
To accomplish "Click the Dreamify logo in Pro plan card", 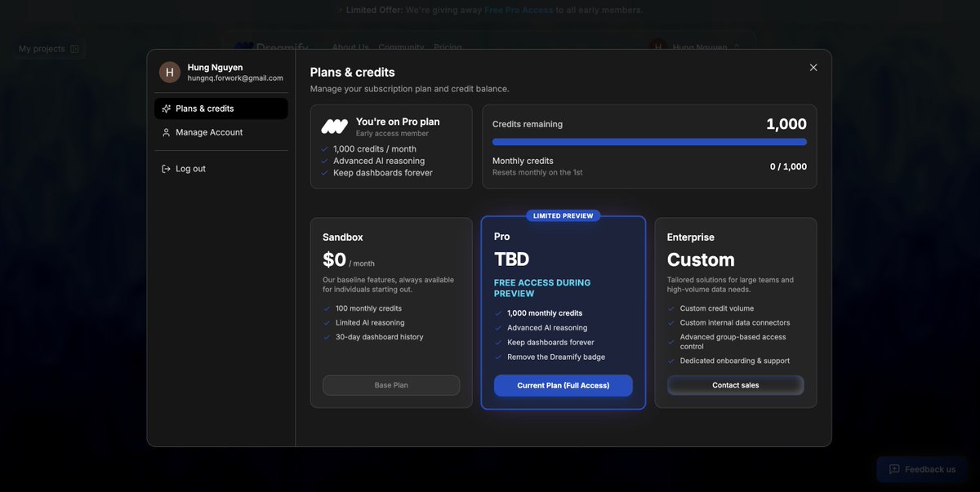I will pos(335,126).
